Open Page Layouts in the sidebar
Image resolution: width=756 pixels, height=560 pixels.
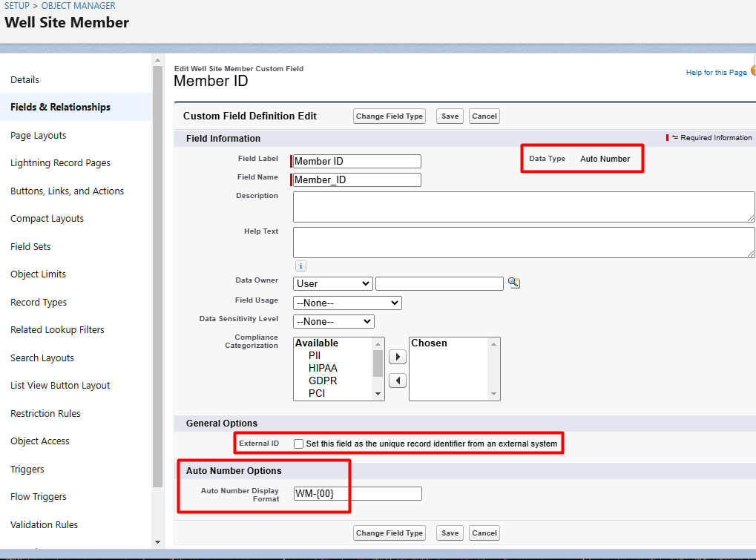(39, 136)
